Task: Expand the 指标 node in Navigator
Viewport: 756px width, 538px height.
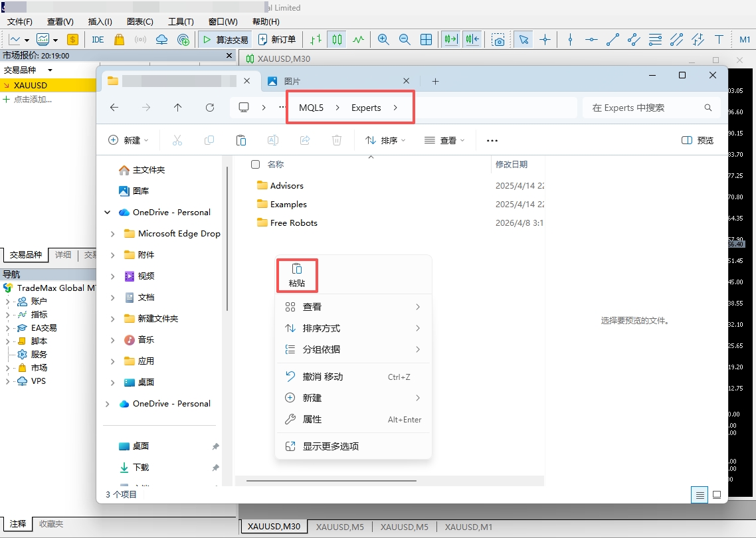Action: [7, 315]
